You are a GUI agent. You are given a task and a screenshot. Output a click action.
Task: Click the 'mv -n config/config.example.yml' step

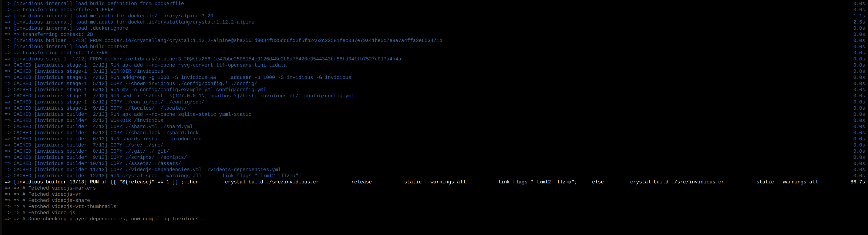[x=135, y=90]
